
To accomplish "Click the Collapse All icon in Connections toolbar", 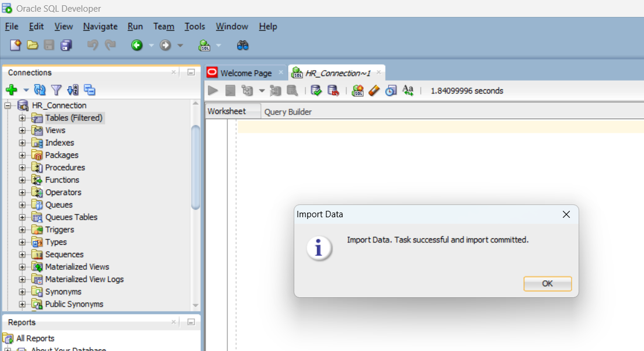I will pos(89,89).
